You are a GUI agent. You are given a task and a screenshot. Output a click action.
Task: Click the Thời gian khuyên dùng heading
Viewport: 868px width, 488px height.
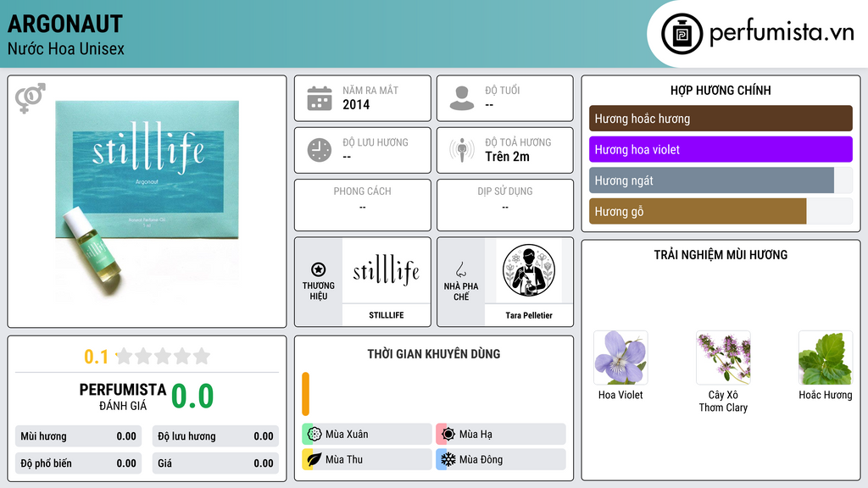(434, 354)
